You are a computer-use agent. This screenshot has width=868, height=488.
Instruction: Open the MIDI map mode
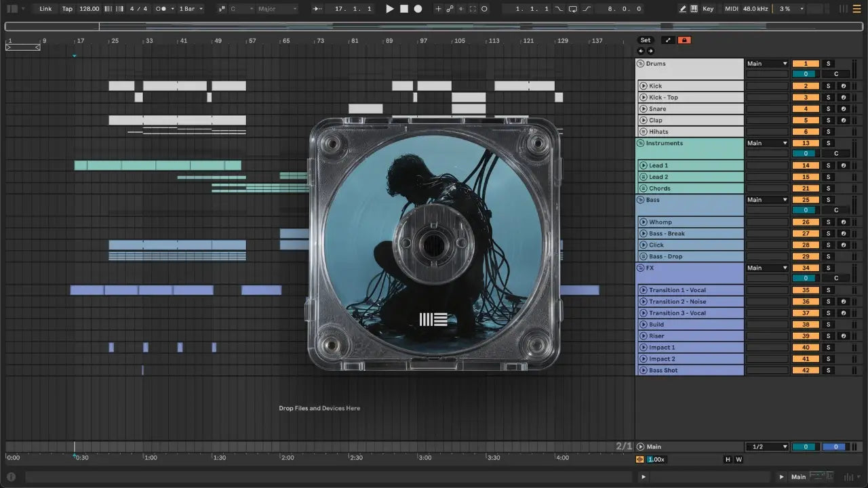click(731, 9)
